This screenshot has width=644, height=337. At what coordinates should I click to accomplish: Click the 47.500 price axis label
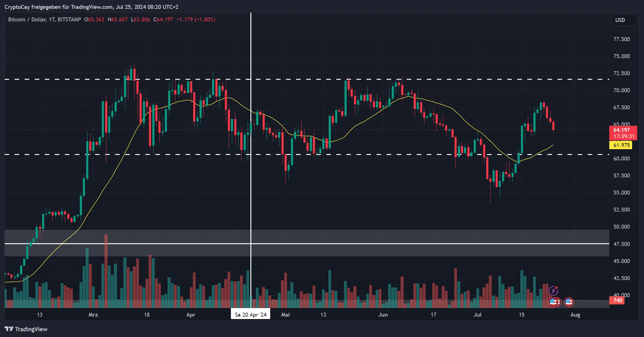(x=621, y=244)
